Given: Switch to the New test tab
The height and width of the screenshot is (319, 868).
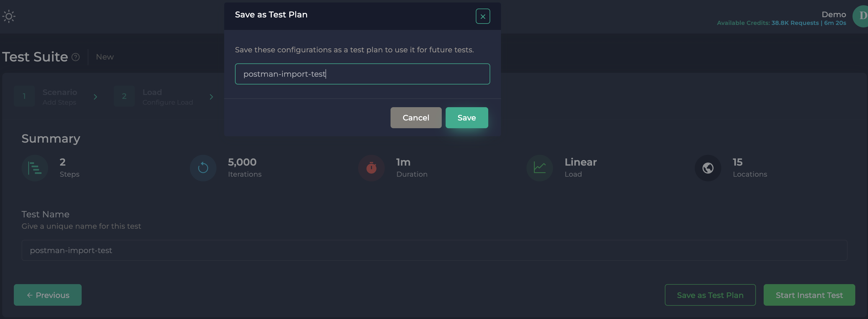Looking at the screenshot, I should point(104,57).
